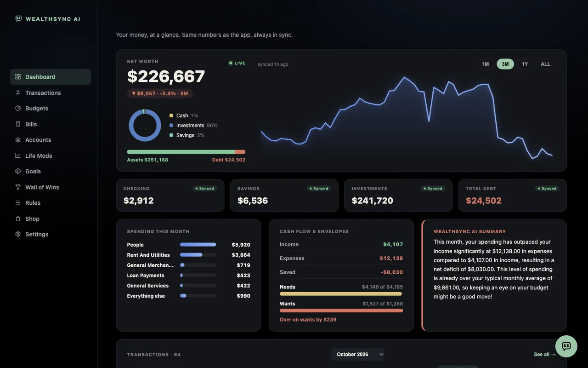Click the Goals target icon
Screen dimensions: 588x368
[18, 171]
